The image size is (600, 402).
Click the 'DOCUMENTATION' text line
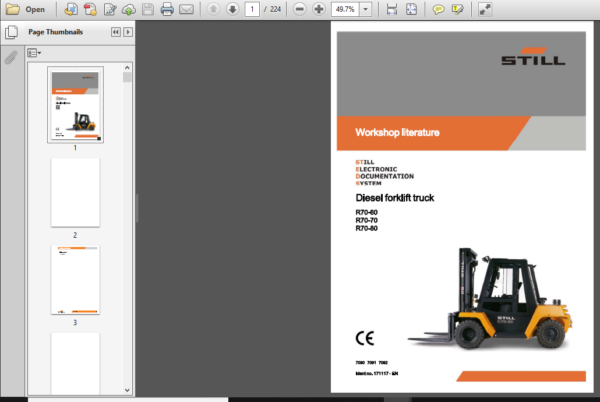coord(385,176)
